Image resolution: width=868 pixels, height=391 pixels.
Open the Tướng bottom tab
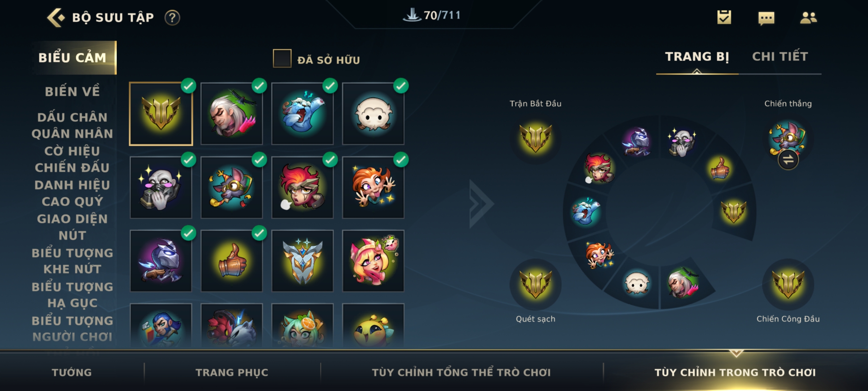click(x=72, y=372)
